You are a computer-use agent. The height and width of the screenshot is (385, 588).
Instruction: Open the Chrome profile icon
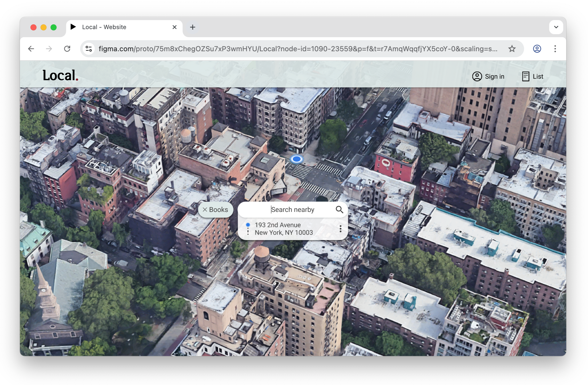point(537,49)
